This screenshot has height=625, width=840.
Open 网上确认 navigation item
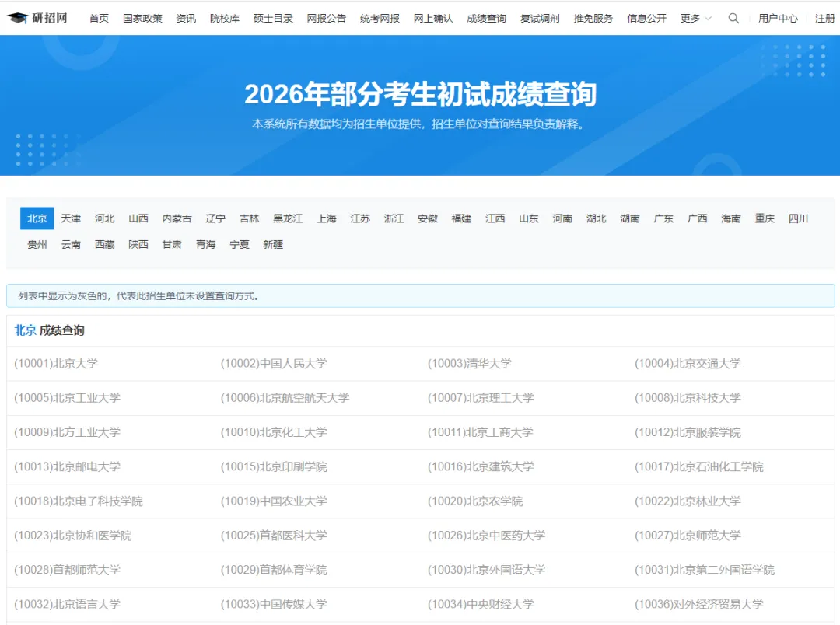(433, 18)
